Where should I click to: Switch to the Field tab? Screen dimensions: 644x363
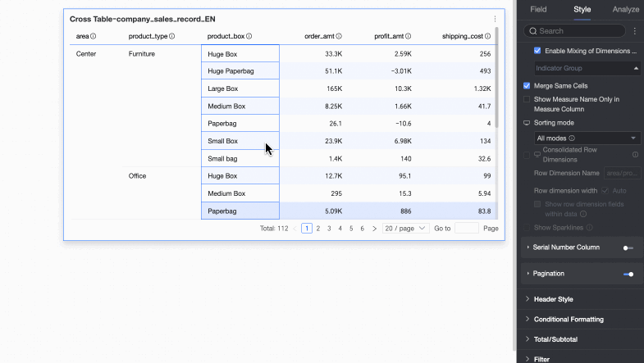tap(538, 9)
